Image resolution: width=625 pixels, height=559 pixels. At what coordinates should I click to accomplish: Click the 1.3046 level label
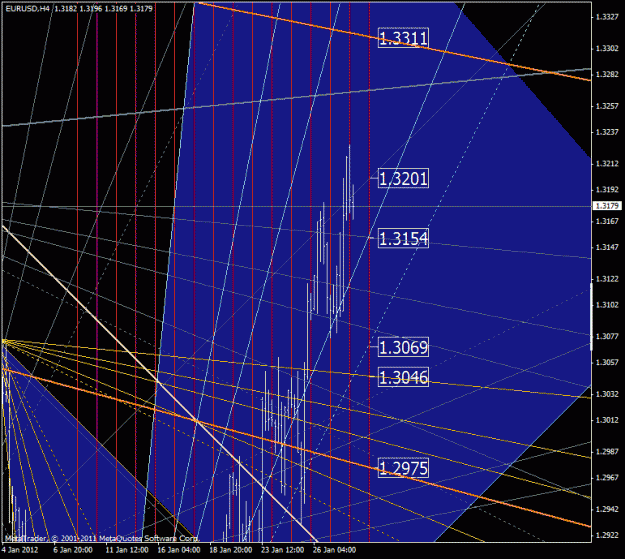tap(403, 377)
